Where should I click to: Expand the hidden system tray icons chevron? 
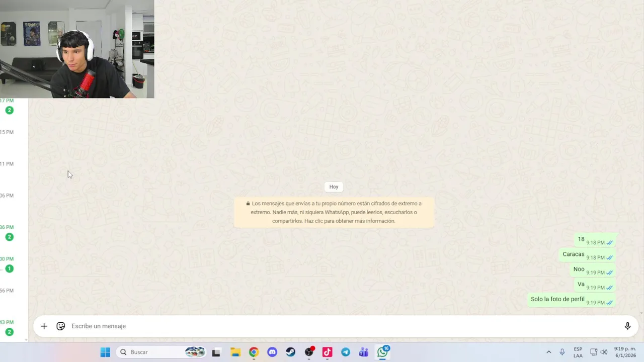coord(548,352)
